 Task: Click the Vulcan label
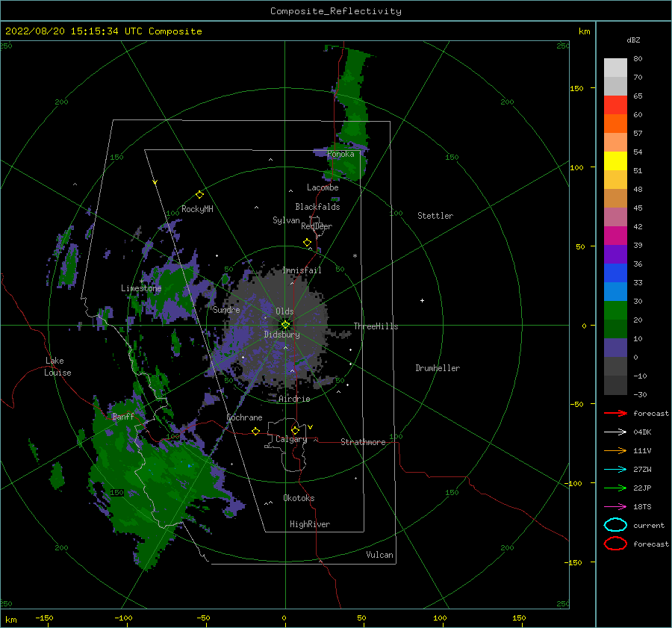379,555
